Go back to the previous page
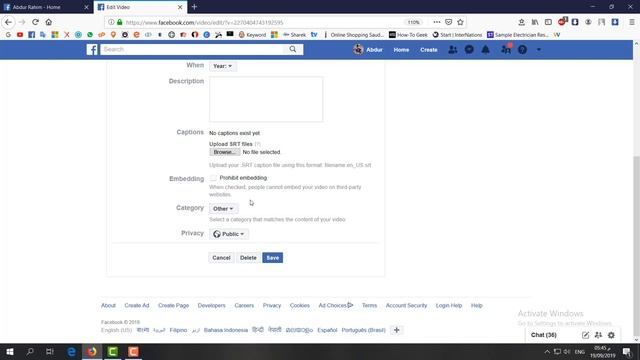Image resolution: width=640 pixels, height=360 pixels. point(9,22)
